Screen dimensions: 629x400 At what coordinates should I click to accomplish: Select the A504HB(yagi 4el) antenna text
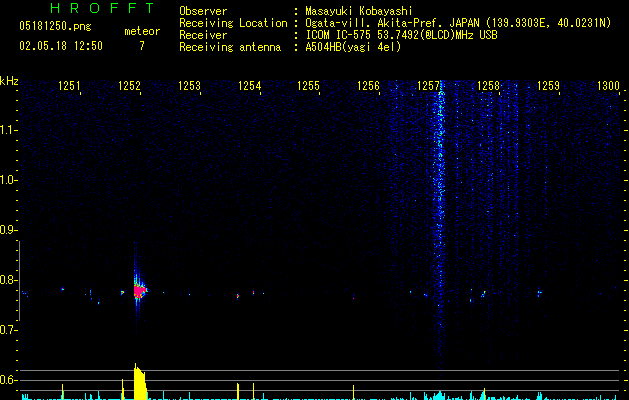(353, 47)
